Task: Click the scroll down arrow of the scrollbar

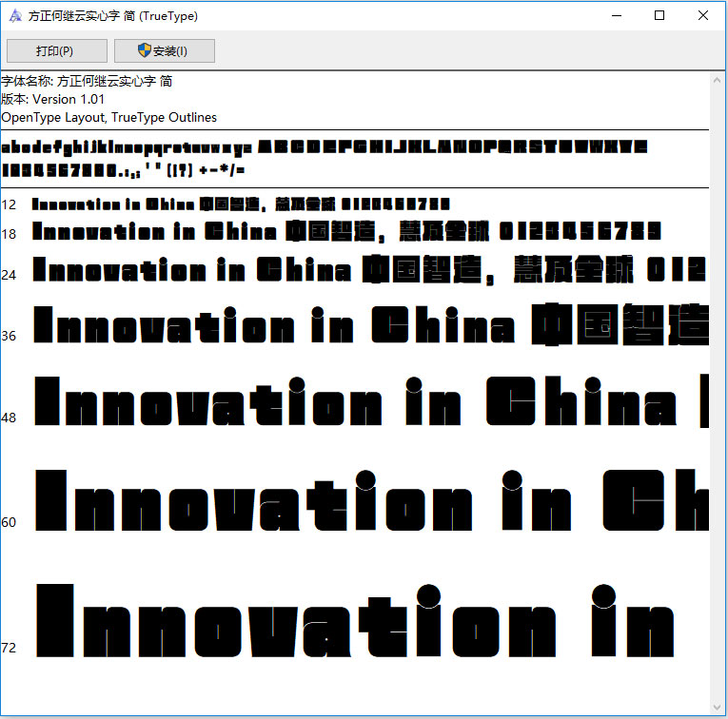Action: (717, 707)
